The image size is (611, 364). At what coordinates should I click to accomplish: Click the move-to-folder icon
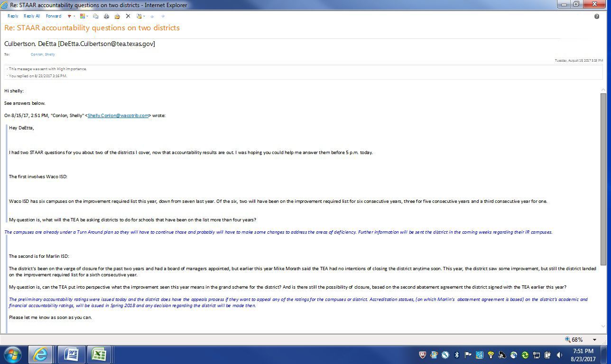[139, 16]
